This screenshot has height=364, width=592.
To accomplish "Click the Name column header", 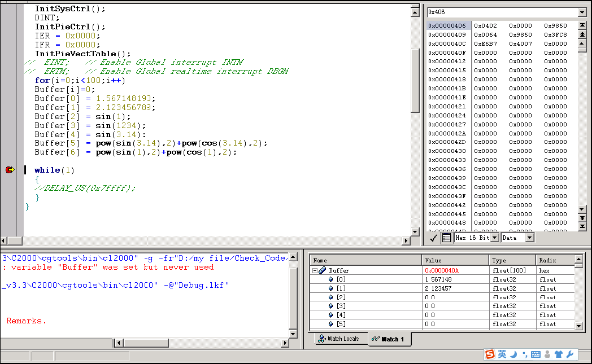I will (x=365, y=260).
